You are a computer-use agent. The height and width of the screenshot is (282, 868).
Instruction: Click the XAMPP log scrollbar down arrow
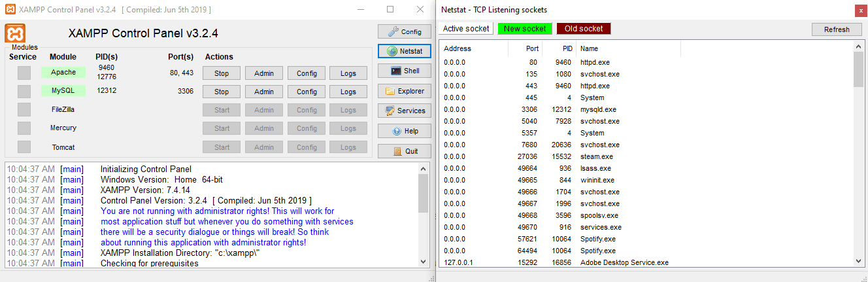(x=423, y=262)
